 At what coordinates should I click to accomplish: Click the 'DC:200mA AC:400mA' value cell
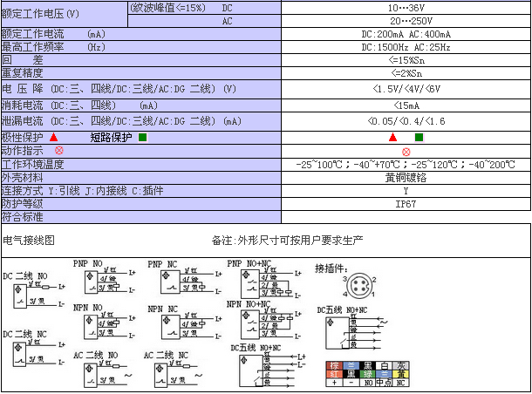(x=406, y=34)
